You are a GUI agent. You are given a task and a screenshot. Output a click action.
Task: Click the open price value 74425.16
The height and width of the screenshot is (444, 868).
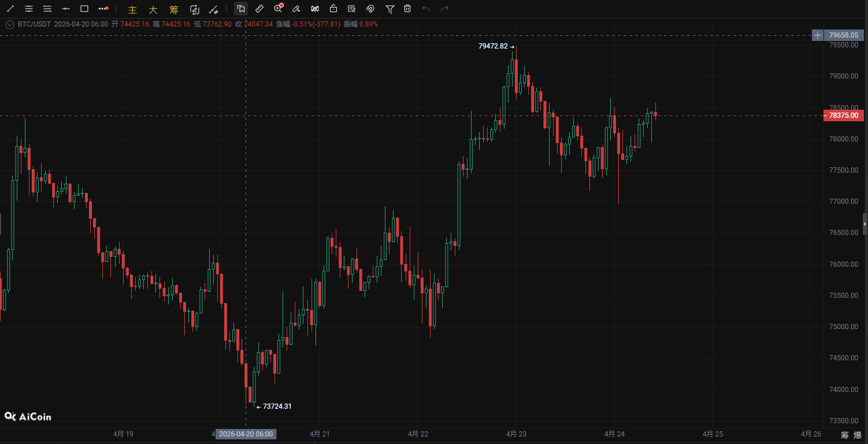pyautogui.click(x=135, y=24)
